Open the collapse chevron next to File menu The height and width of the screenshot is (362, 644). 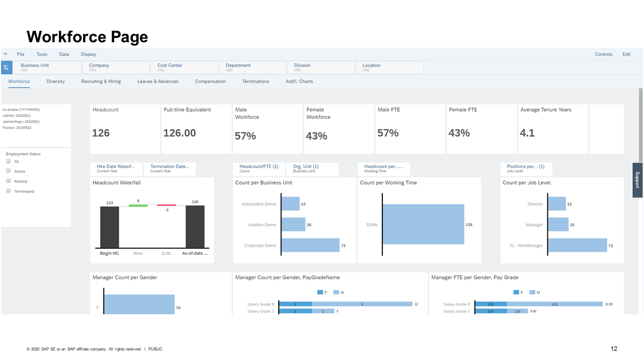(6, 54)
